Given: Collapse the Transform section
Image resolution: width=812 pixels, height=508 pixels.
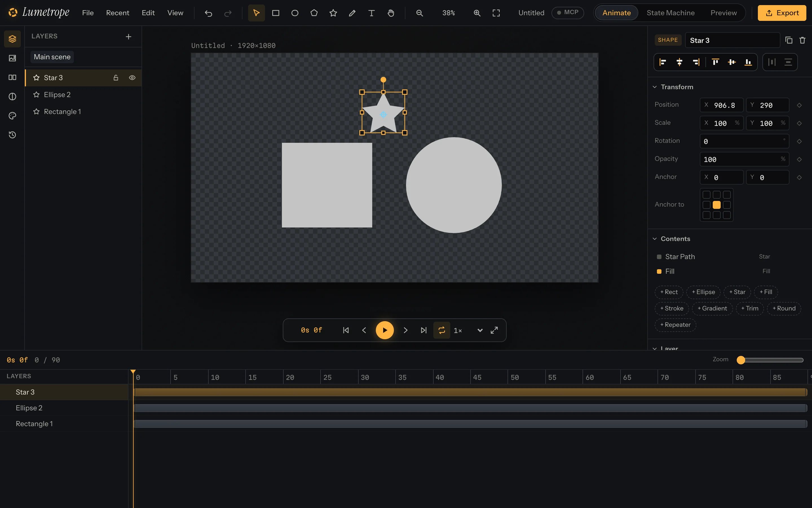Looking at the screenshot, I should point(655,87).
